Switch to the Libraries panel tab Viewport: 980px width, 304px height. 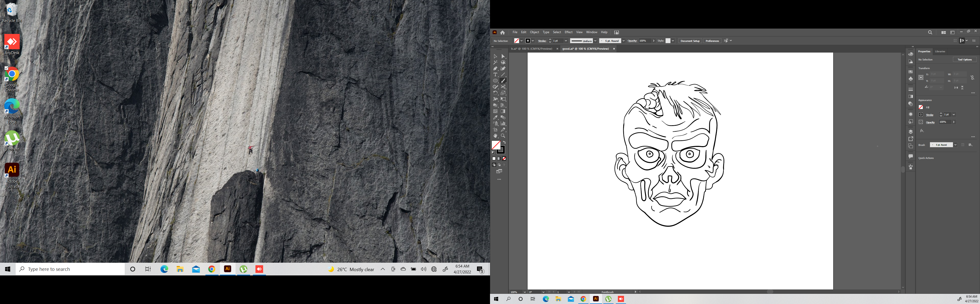[x=940, y=51]
